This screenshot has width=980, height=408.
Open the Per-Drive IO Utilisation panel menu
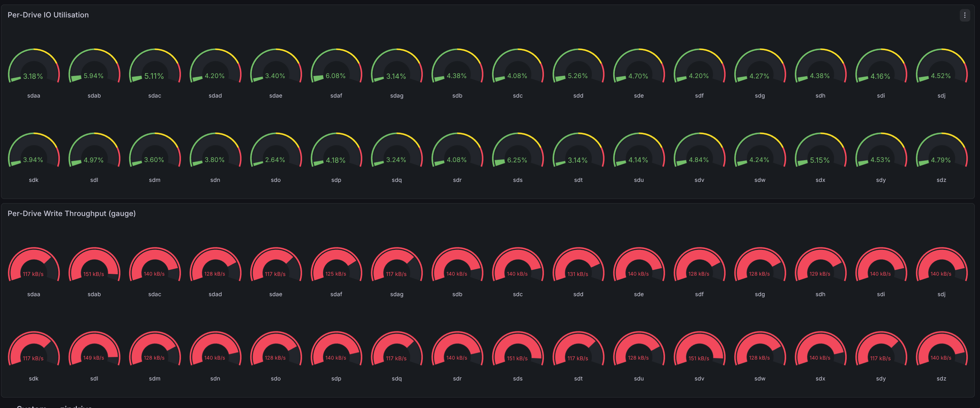(964, 15)
